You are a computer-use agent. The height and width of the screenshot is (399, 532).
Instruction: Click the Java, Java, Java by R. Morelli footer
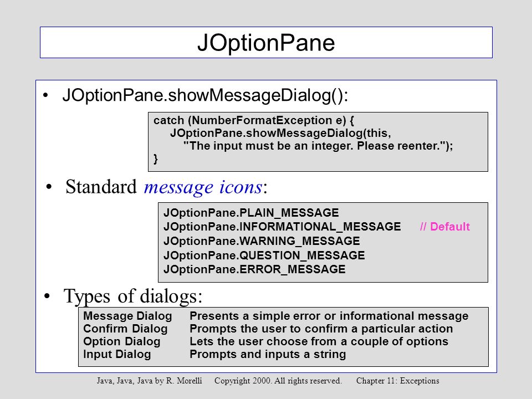tap(149, 381)
